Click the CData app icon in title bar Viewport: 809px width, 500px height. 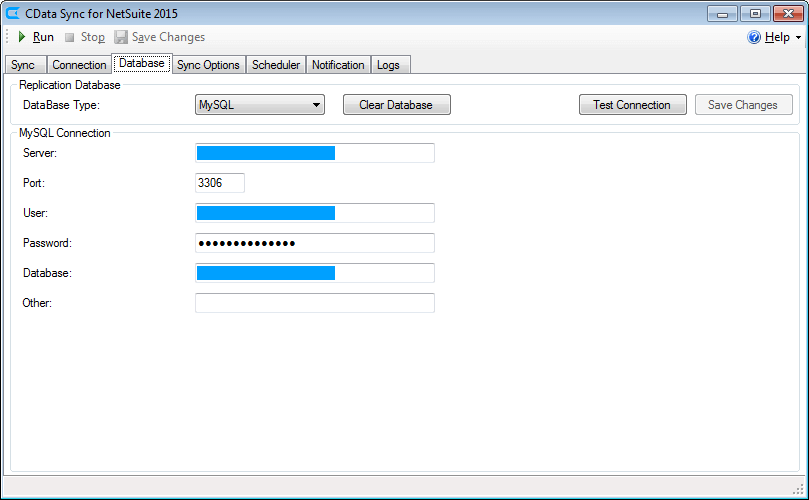click(x=13, y=13)
